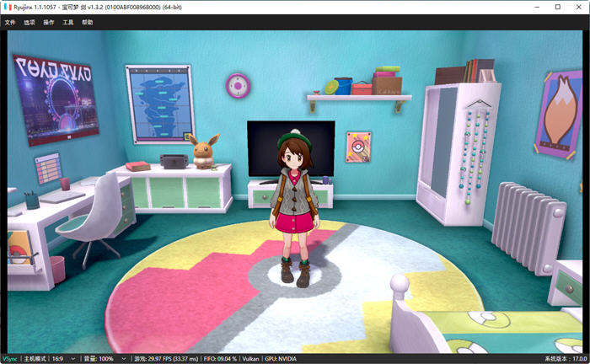Viewport: 590px width, 364px height.
Task: Toggle VSync in the status bar
Action: pos(10,359)
